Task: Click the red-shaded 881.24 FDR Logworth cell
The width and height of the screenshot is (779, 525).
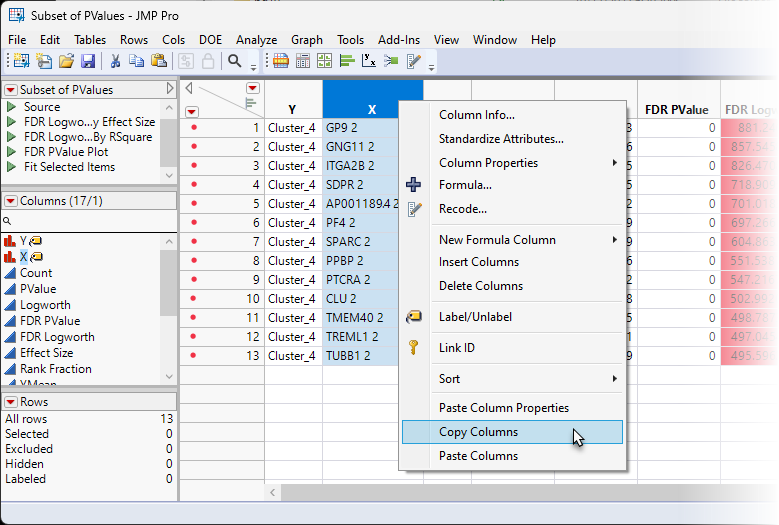Action: click(x=750, y=128)
